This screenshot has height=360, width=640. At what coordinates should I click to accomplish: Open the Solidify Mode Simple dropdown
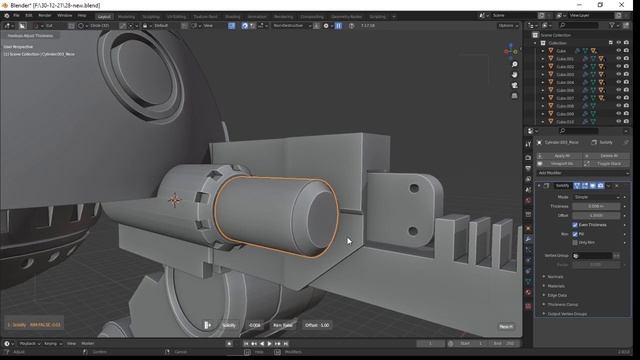pos(596,197)
